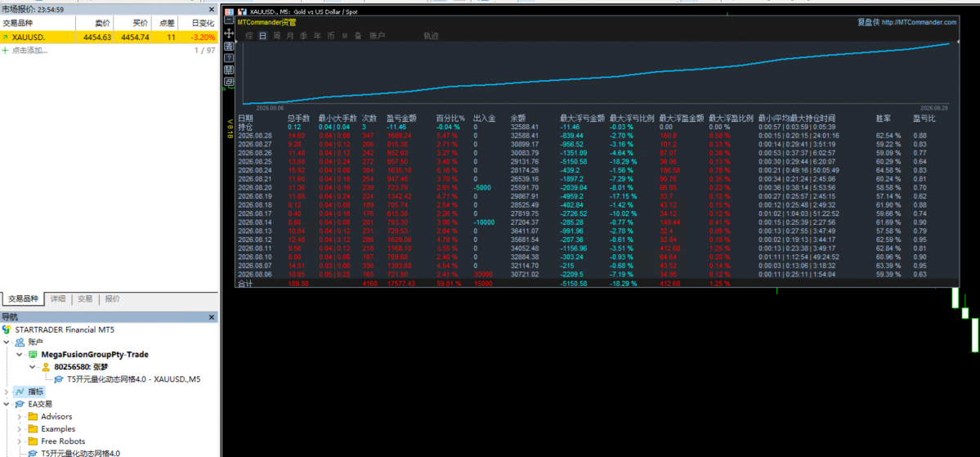Click the 2026.08.28 date row
The image size is (980, 457).
pyautogui.click(x=255, y=135)
